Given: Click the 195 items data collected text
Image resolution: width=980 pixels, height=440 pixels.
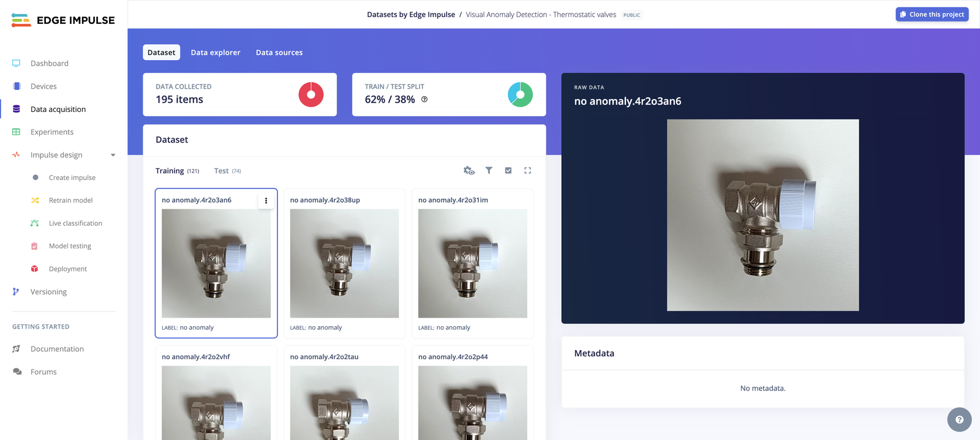Looking at the screenshot, I should [179, 99].
